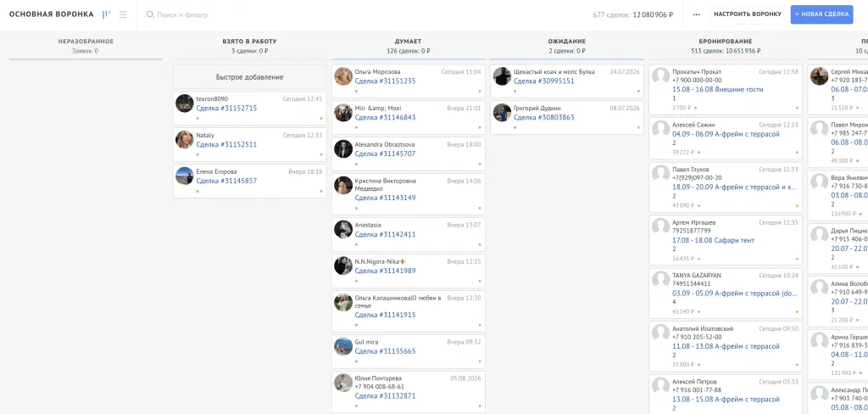The height and width of the screenshot is (414, 868).
Task: Open deal 17.08 - 18.08 Сафари тент
Action: pos(714,241)
